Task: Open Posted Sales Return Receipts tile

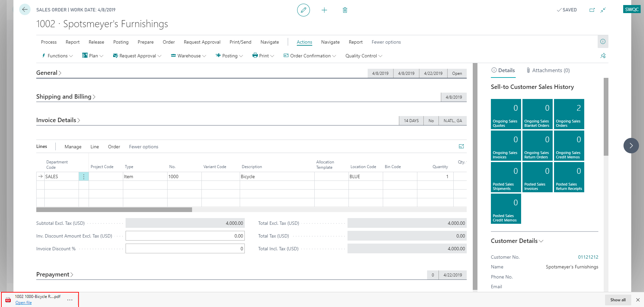Action: 569,177
